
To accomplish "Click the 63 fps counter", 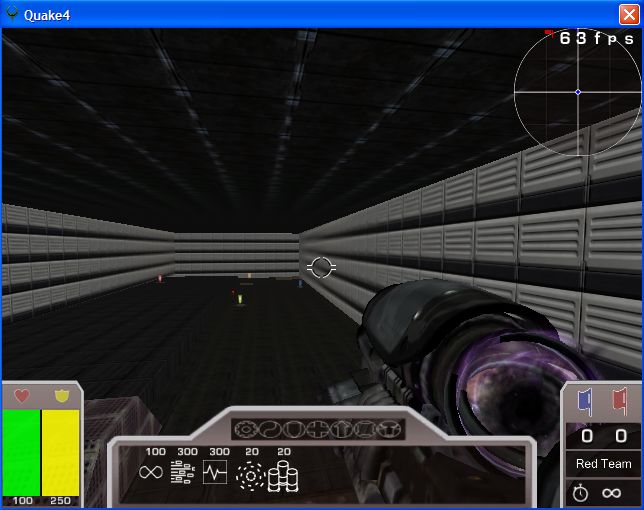I will pos(597,39).
